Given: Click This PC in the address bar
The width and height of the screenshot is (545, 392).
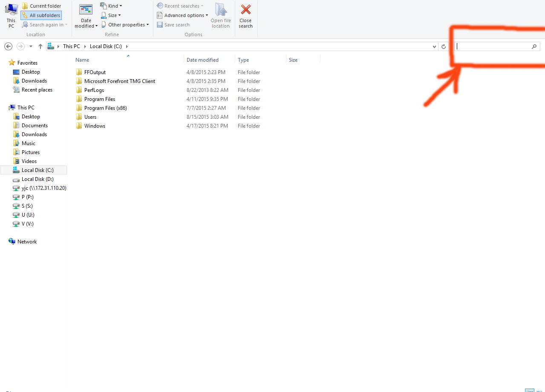Looking at the screenshot, I should (72, 46).
